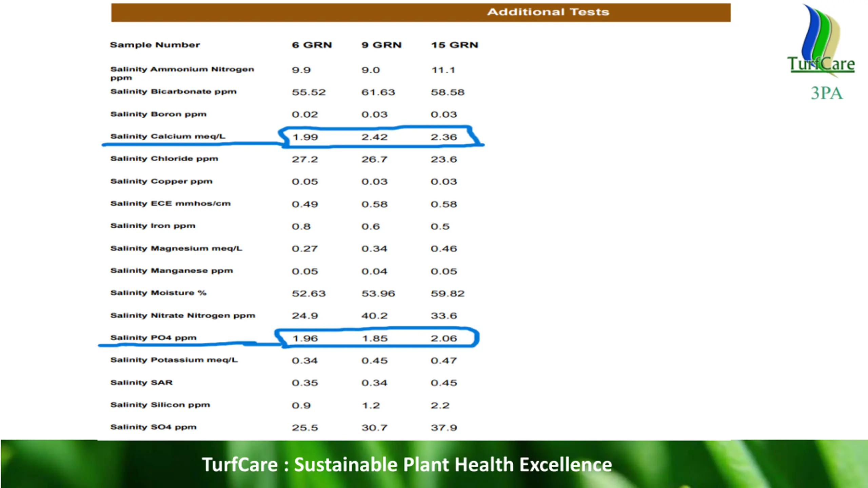Select PO4 value 1.96
Screen dimensions: 868x488
click(x=305, y=339)
